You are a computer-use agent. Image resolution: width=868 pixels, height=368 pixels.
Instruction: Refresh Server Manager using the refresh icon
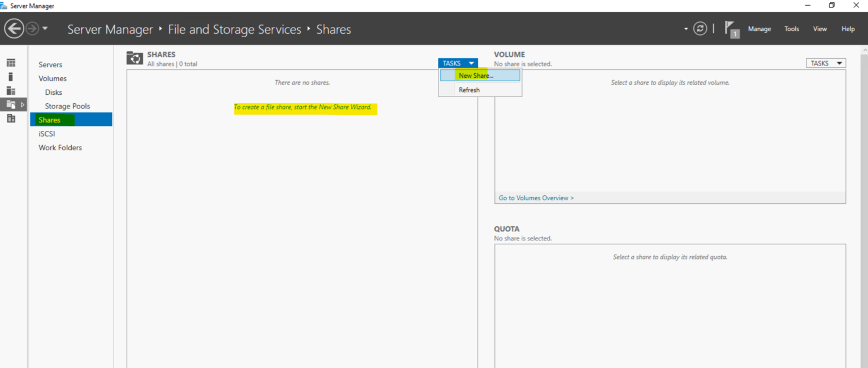(700, 28)
